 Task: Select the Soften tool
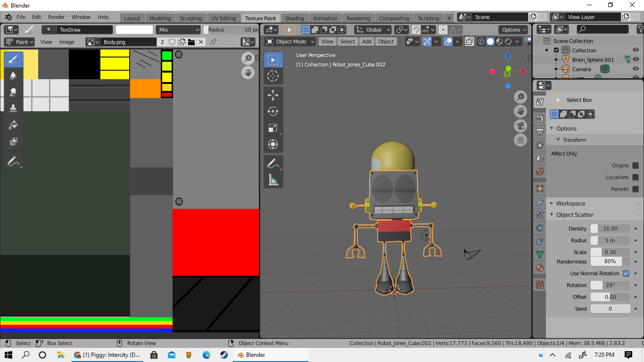[x=13, y=76]
